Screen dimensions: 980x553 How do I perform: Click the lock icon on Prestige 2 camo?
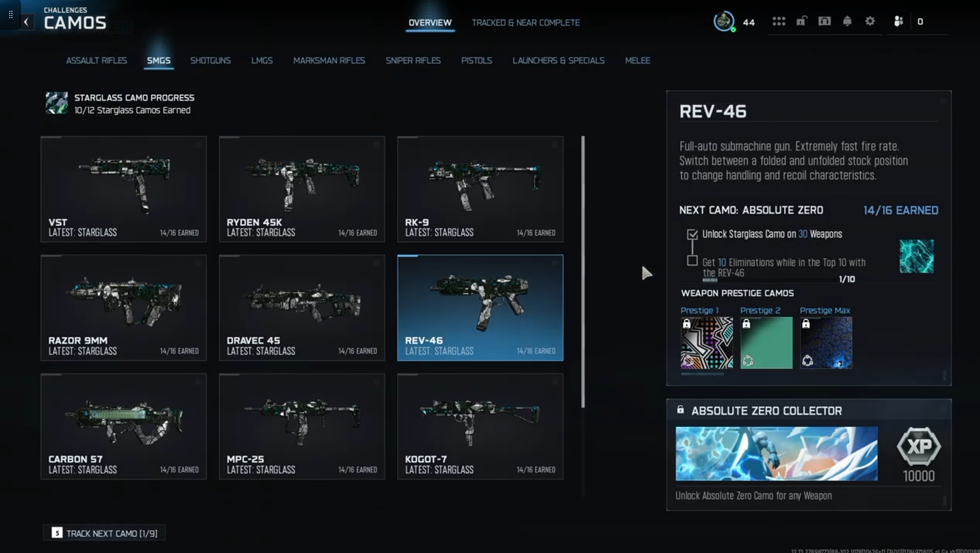pos(746,324)
